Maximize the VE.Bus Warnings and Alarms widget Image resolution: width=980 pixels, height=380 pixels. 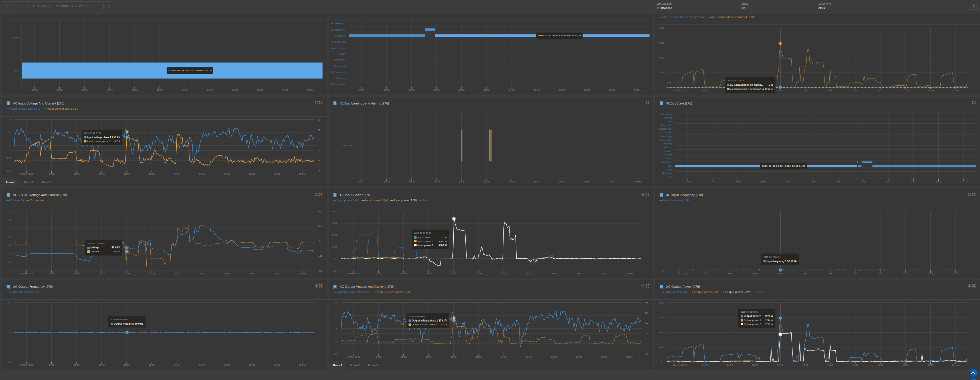(x=648, y=103)
